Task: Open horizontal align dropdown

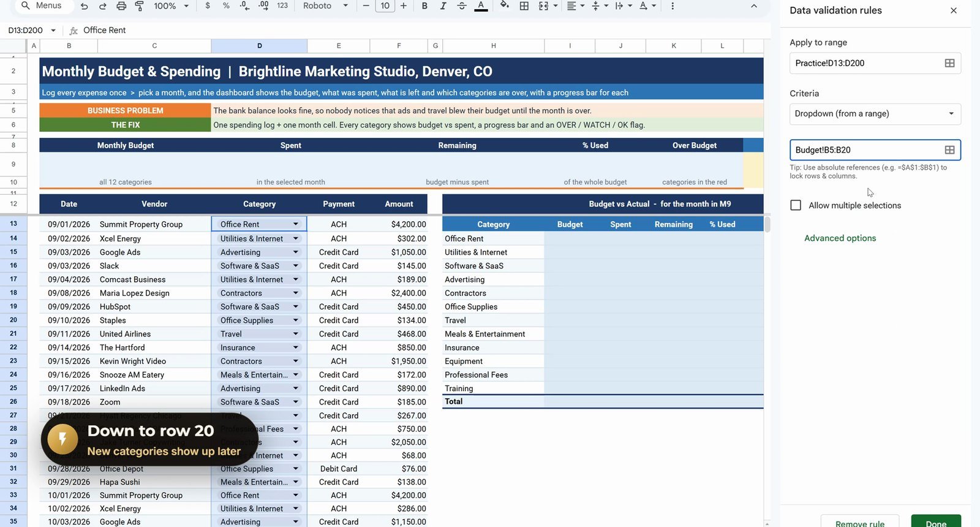Action: click(x=575, y=6)
